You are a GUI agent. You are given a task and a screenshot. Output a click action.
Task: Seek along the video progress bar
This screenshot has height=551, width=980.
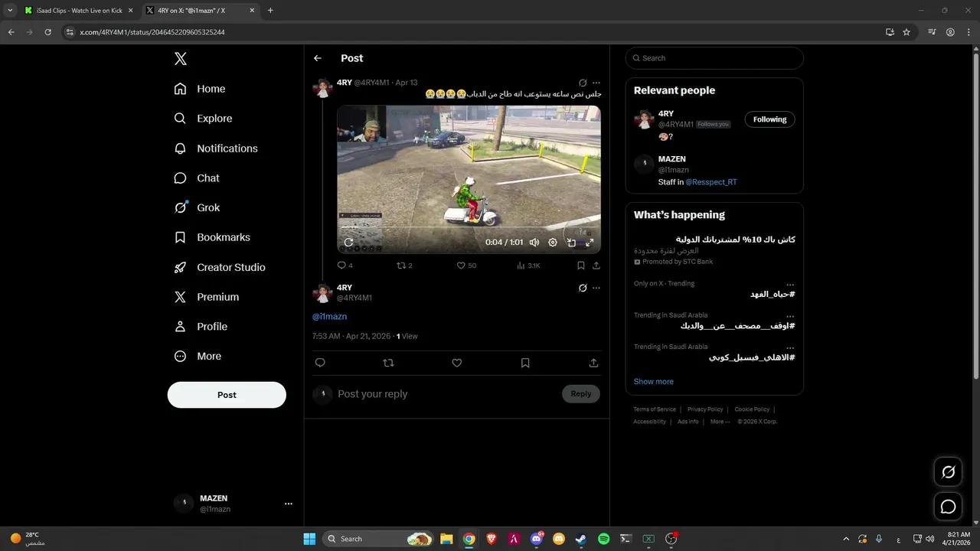tap(469, 228)
